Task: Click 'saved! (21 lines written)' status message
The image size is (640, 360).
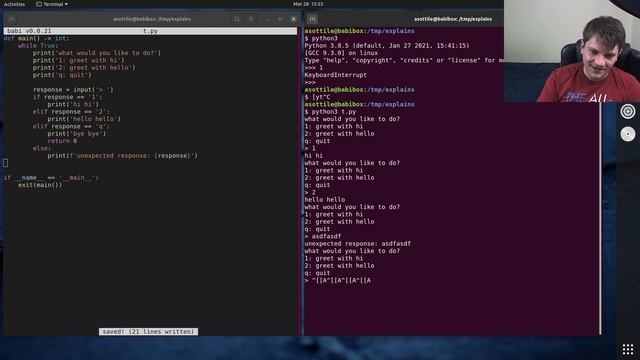Action: pos(148,331)
